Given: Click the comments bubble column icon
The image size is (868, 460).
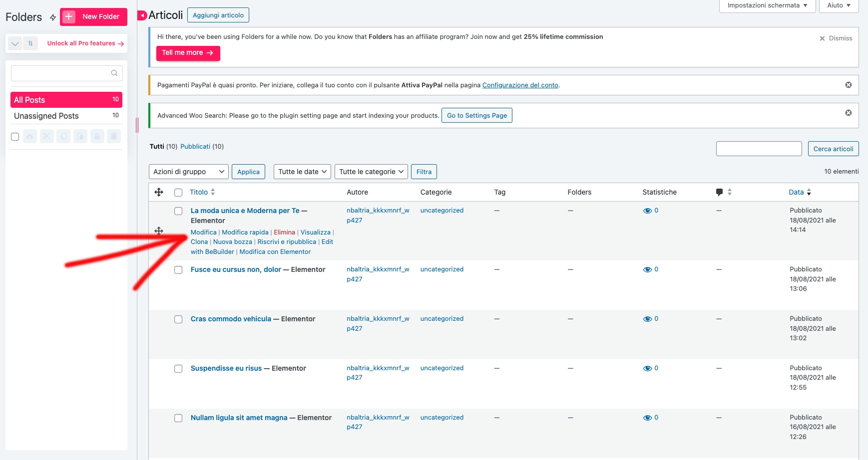Looking at the screenshot, I should (x=719, y=192).
